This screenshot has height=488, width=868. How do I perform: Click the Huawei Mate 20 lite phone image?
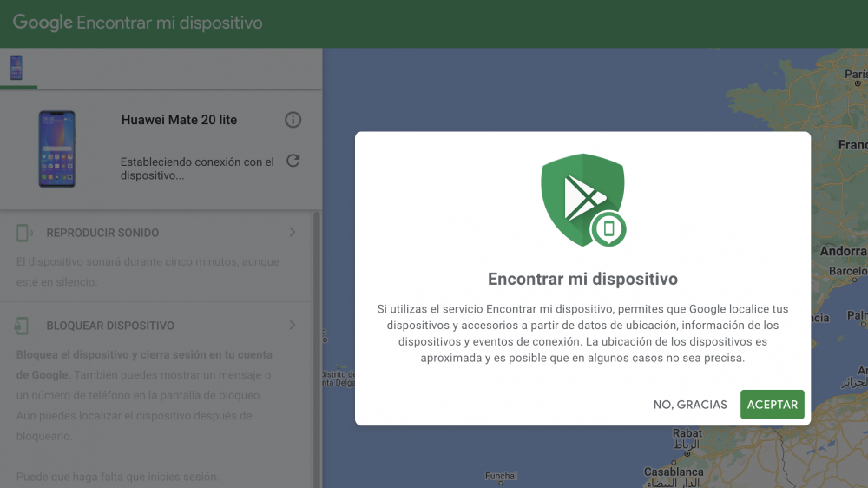coord(56,149)
